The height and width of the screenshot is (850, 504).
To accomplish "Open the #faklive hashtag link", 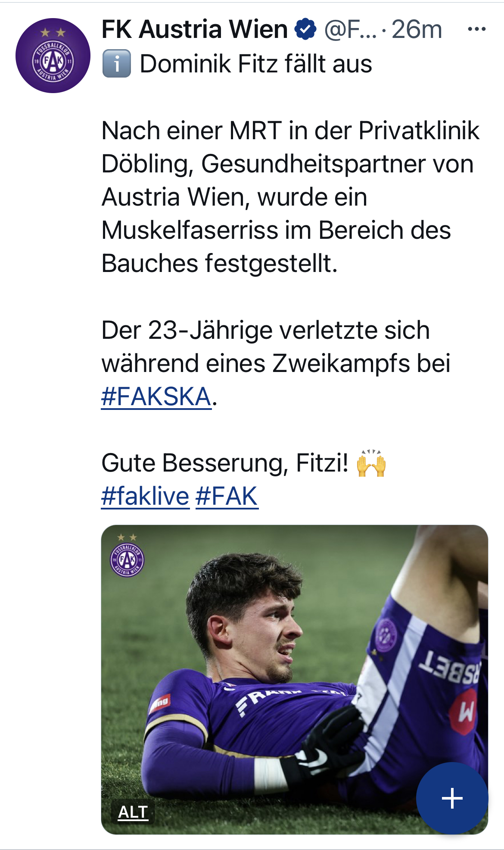I will pos(145,496).
